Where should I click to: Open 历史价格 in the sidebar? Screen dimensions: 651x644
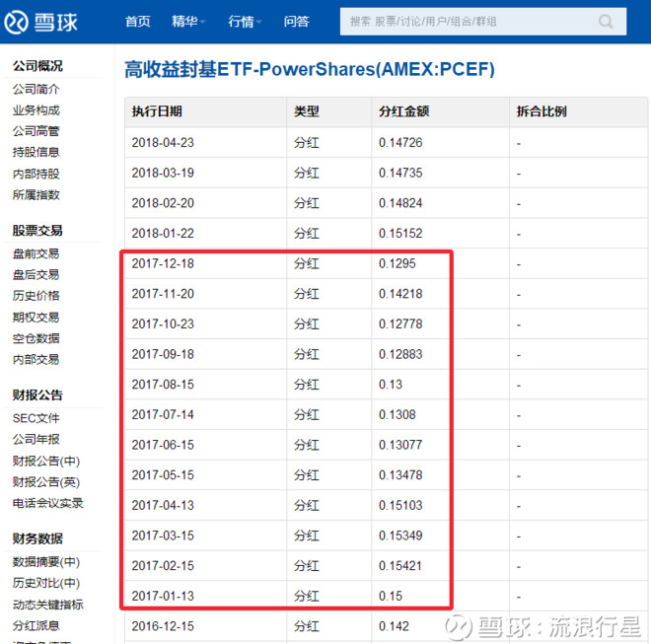36,296
